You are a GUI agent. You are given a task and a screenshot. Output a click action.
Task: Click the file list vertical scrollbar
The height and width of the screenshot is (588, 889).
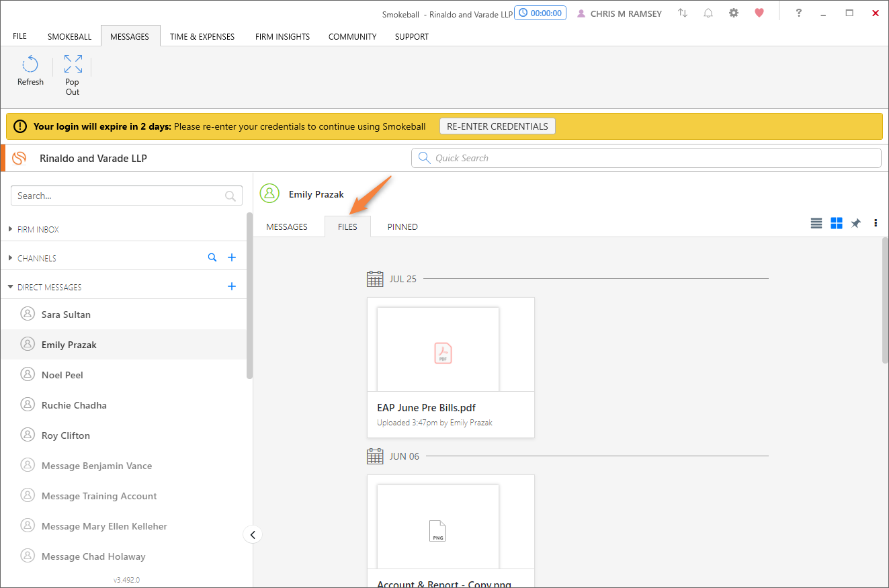coord(885,300)
